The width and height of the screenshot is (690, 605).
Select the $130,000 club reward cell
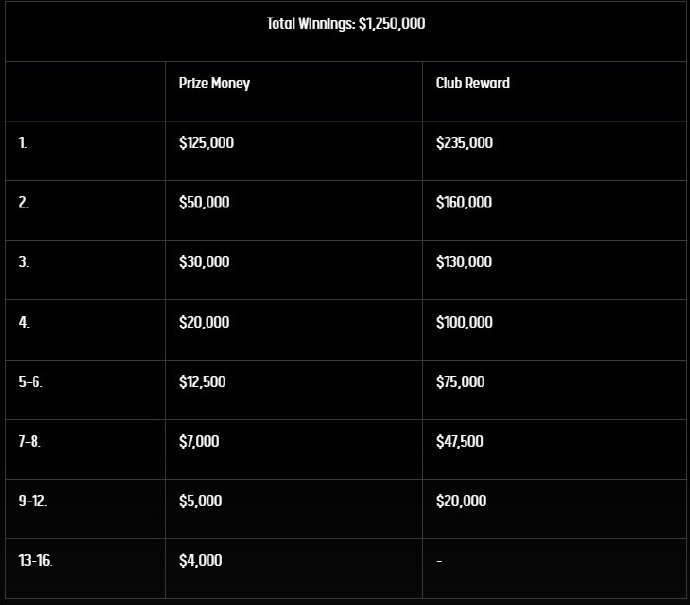(x=464, y=262)
